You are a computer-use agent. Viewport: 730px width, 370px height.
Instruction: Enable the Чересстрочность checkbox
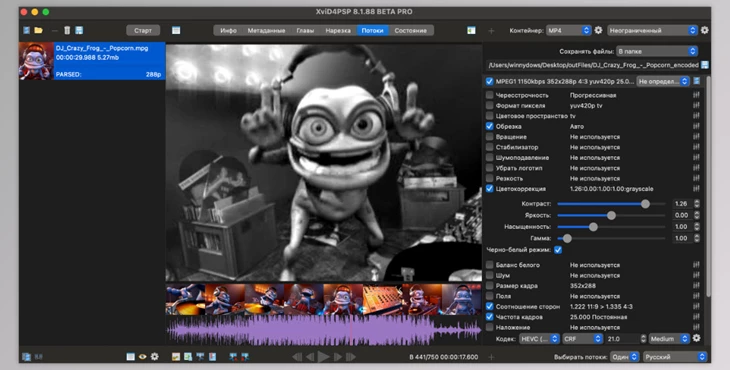[x=489, y=95]
